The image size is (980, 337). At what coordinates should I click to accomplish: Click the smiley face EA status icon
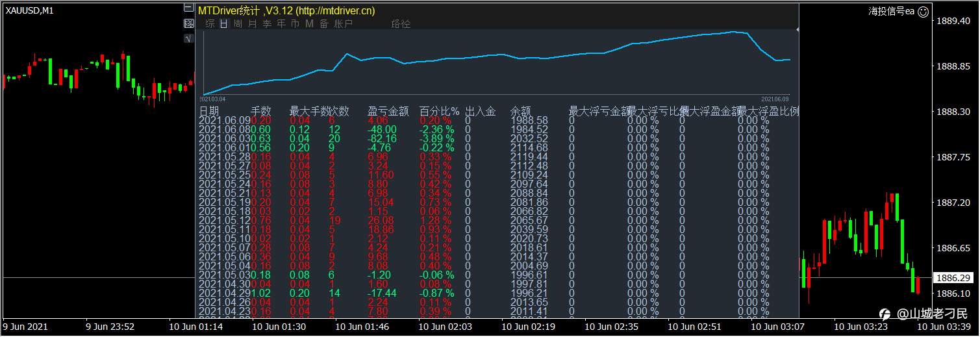pyautogui.click(x=923, y=11)
